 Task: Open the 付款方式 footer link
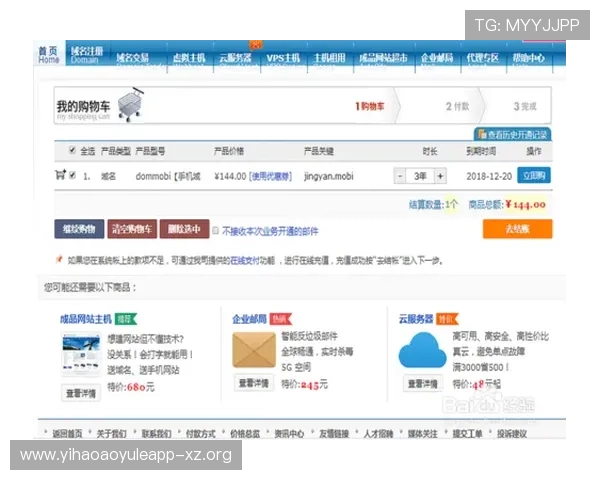click(201, 434)
